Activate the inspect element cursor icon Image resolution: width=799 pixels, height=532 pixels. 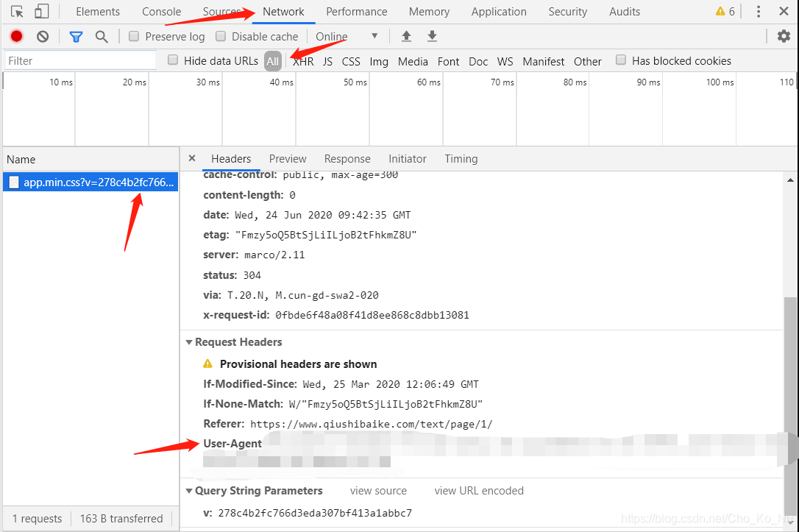click(x=17, y=12)
